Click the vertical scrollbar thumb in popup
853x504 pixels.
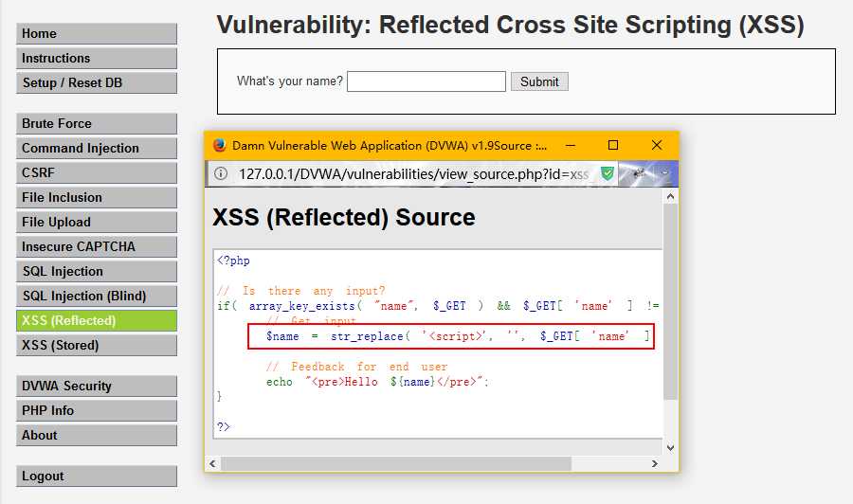click(670, 302)
